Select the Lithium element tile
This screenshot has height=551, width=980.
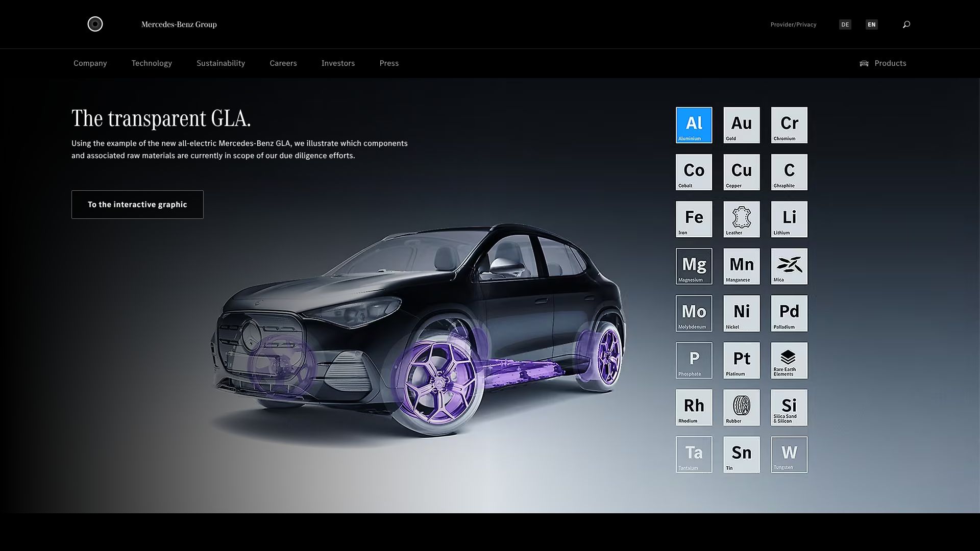789,219
